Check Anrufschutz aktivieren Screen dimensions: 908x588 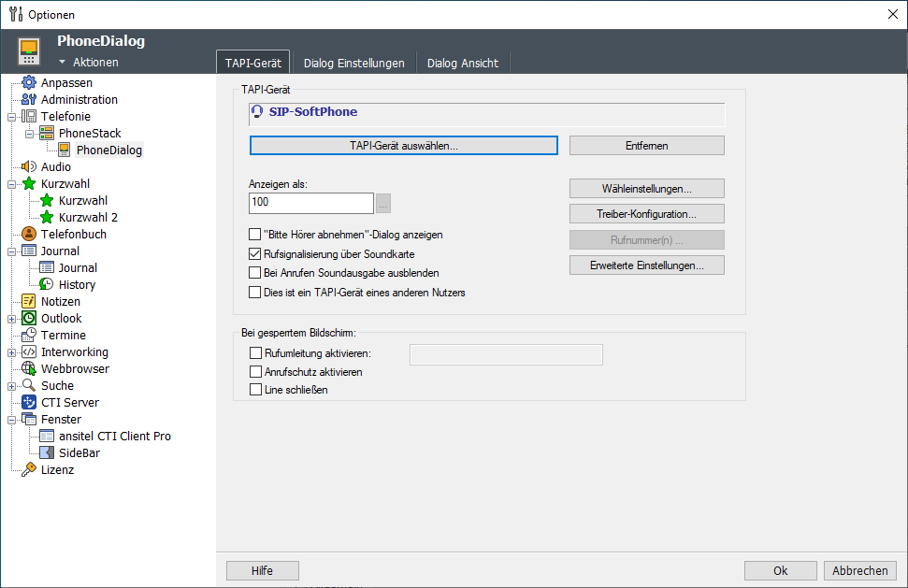(x=253, y=371)
